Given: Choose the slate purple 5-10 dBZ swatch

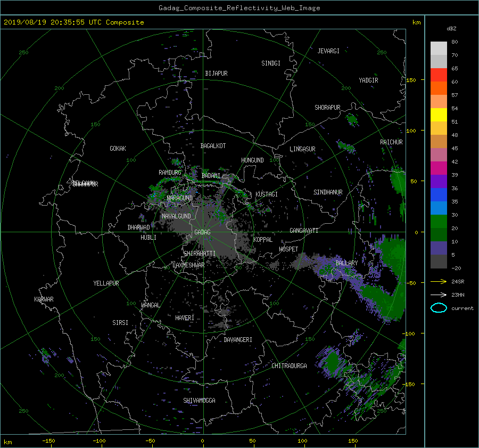Looking at the screenshot, I should tap(439, 248).
